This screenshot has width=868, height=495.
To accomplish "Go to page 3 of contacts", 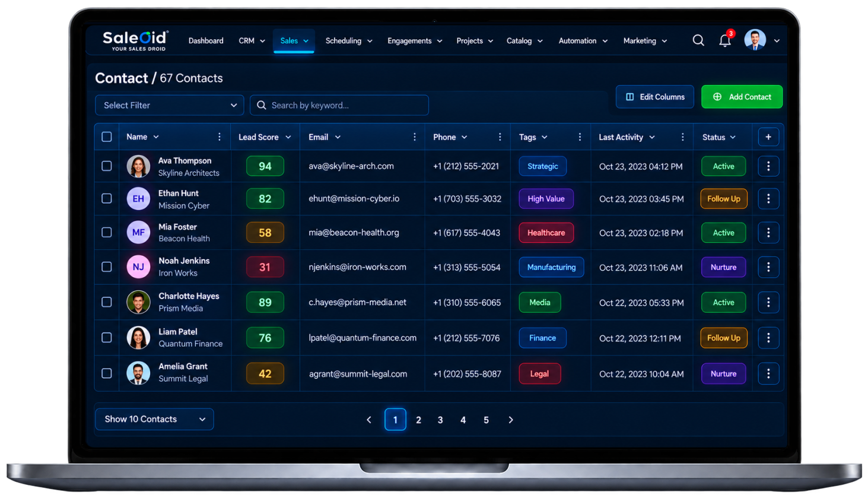I will tap(440, 420).
